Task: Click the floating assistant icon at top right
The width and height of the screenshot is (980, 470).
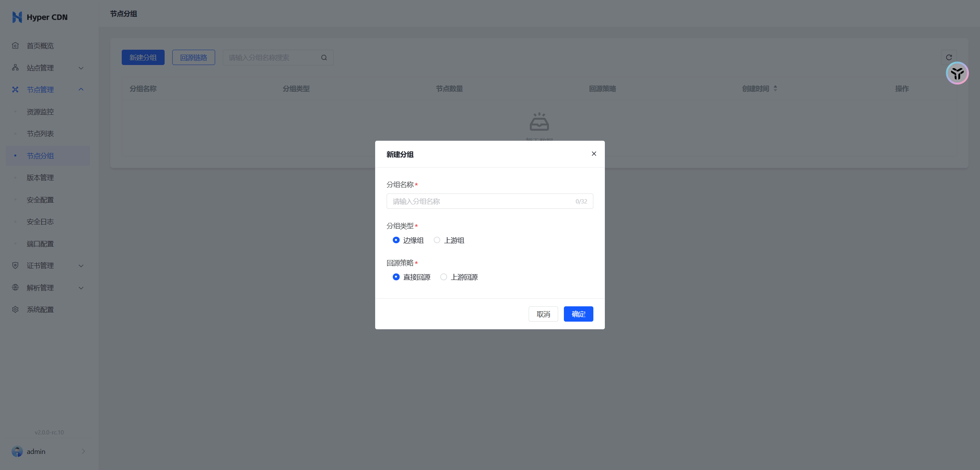Action: click(957, 73)
